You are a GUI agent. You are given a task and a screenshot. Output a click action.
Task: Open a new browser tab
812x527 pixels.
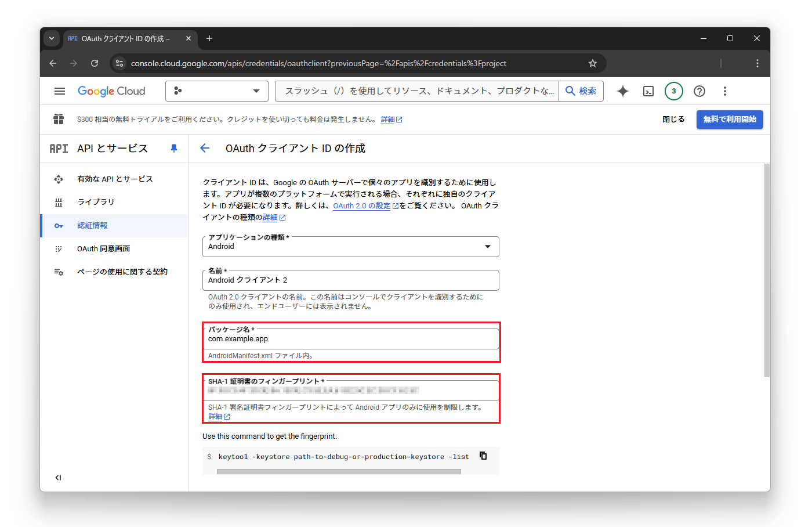tap(209, 39)
